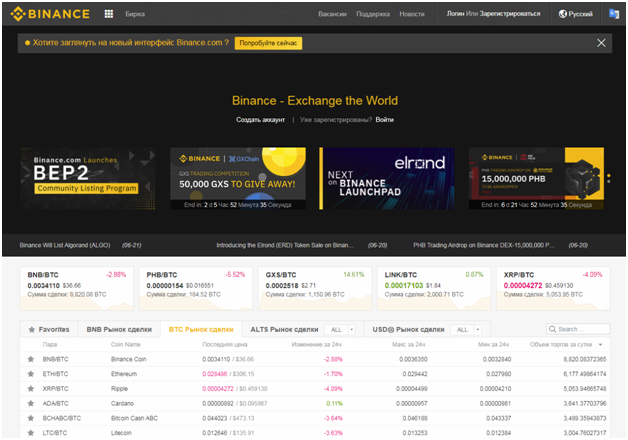Click Litecoin coin name in table

click(121, 433)
